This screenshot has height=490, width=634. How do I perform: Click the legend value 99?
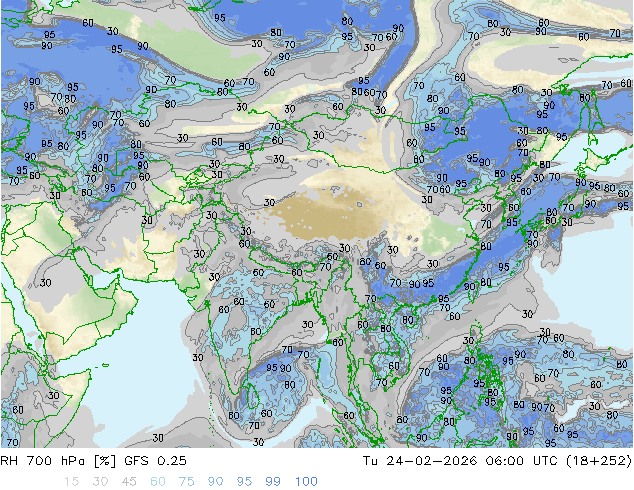(273, 482)
